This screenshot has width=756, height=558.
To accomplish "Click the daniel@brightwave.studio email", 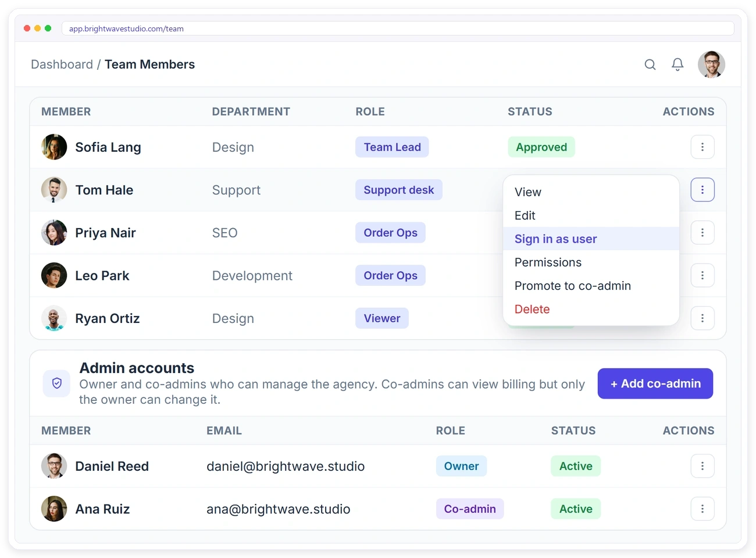I will 286,466.
